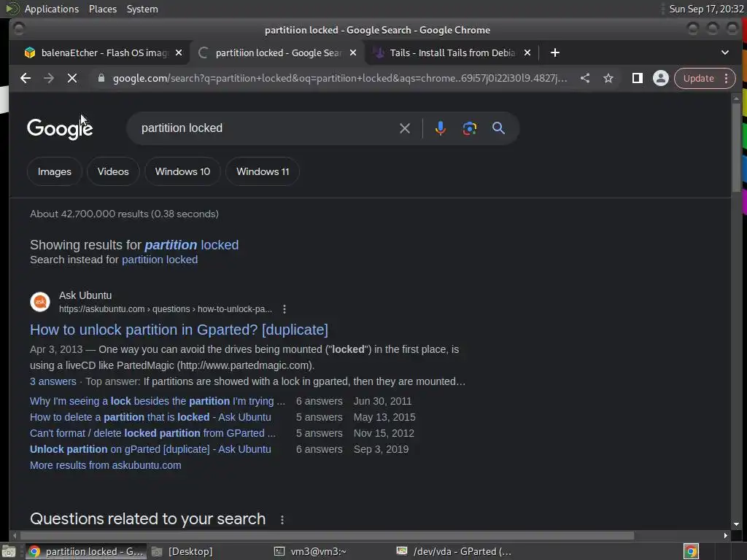Open a new browser tab

coord(554,52)
